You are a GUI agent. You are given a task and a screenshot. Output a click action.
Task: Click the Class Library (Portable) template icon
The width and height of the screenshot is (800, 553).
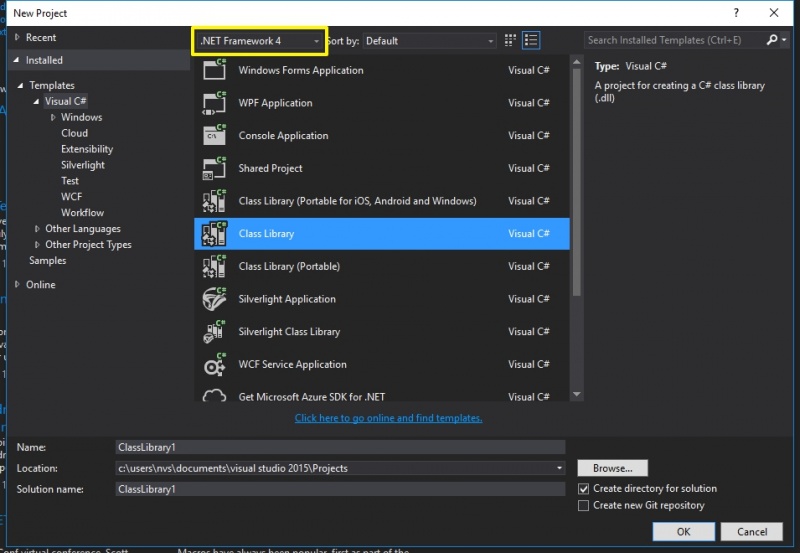click(214, 266)
